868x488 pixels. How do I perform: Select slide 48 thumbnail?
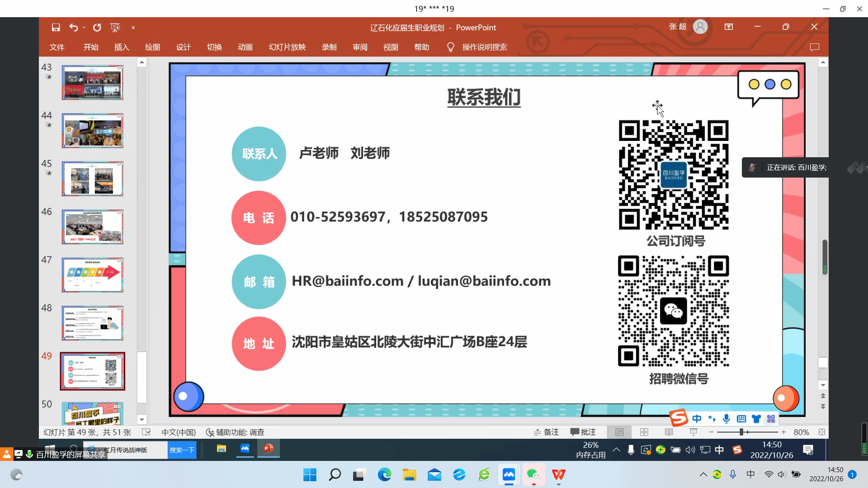[93, 324]
